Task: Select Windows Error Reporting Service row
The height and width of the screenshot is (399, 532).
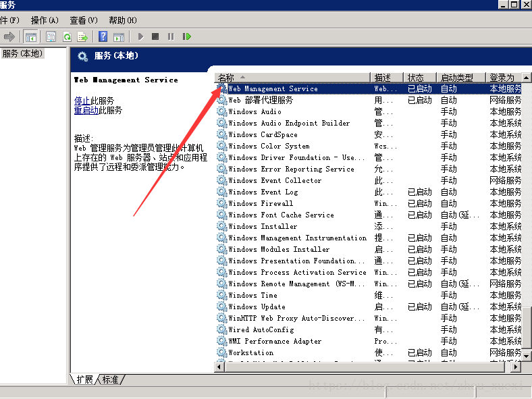Action: point(369,169)
